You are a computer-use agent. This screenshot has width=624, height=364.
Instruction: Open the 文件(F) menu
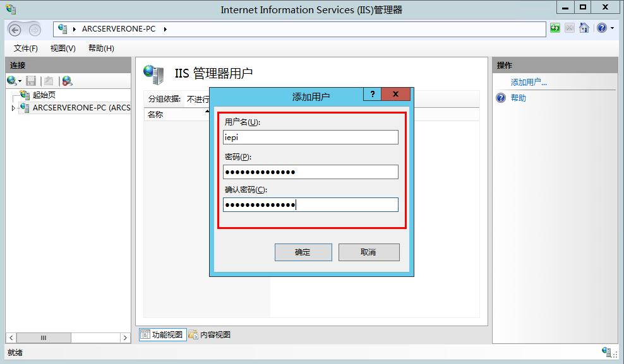click(x=25, y=49)
